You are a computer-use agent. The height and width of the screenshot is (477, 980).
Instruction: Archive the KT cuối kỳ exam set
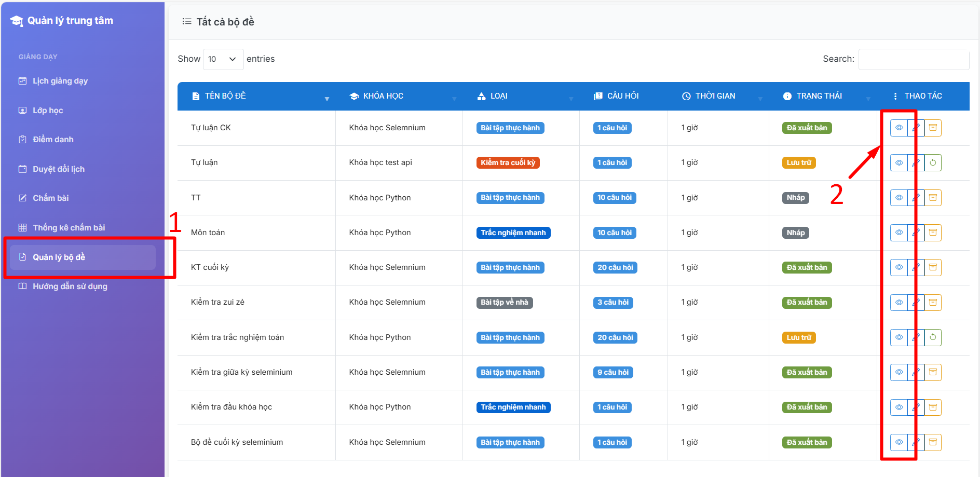pyautogui.click(x=933, y=267)
